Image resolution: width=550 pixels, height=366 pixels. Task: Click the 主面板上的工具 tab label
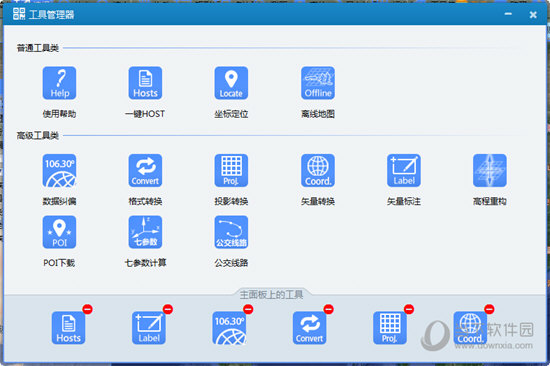point(271,294)
